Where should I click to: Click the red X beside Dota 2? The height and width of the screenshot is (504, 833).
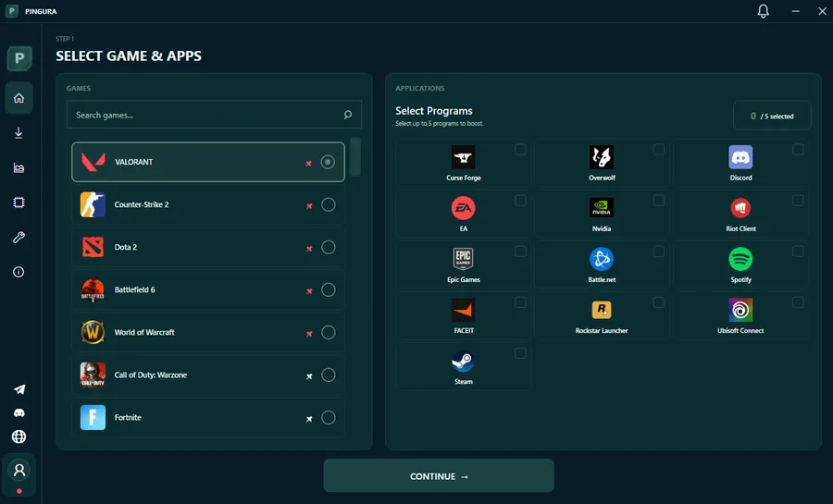coord(309,249)
